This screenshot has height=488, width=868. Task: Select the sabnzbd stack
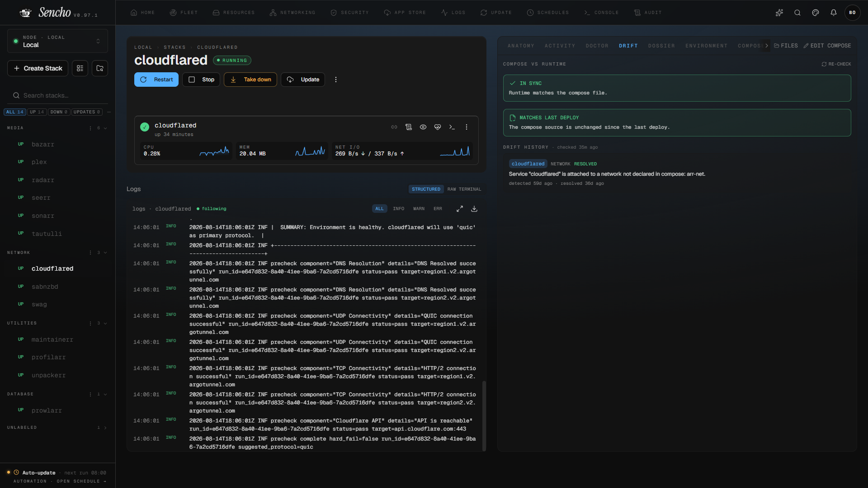(x=45, y=286)
